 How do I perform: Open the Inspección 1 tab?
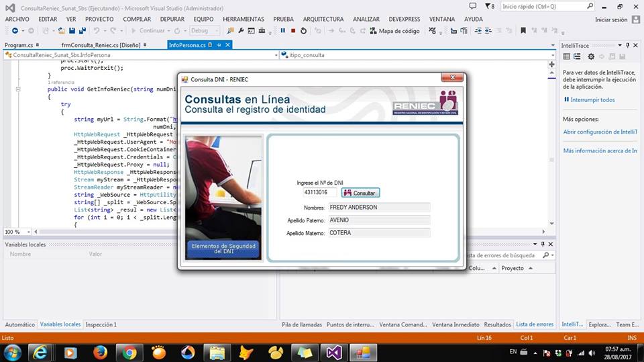coord(101,324)
